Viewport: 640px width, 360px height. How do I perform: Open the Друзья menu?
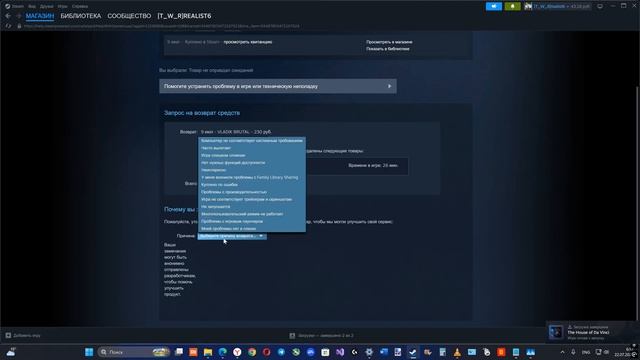[47, 6]
